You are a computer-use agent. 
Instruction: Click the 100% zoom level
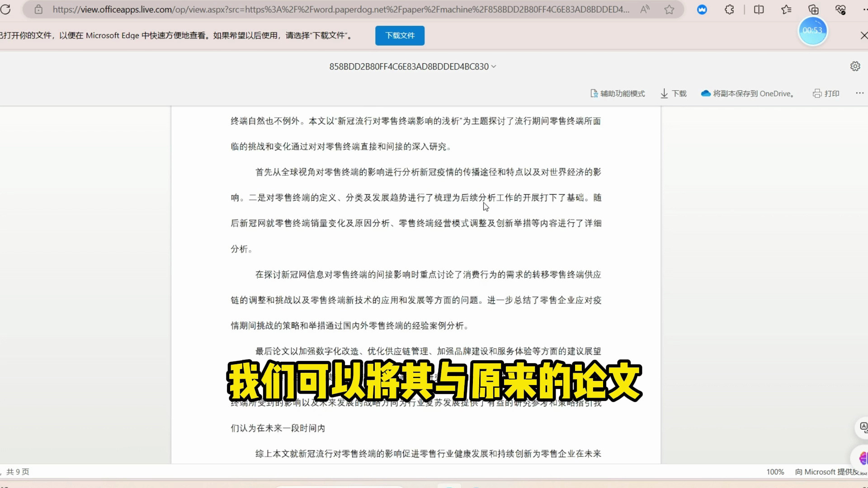point(775,472)
